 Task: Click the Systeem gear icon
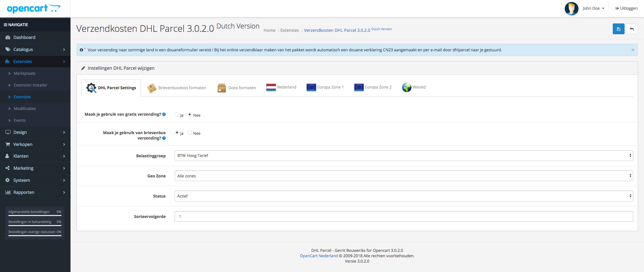[8, 180]
